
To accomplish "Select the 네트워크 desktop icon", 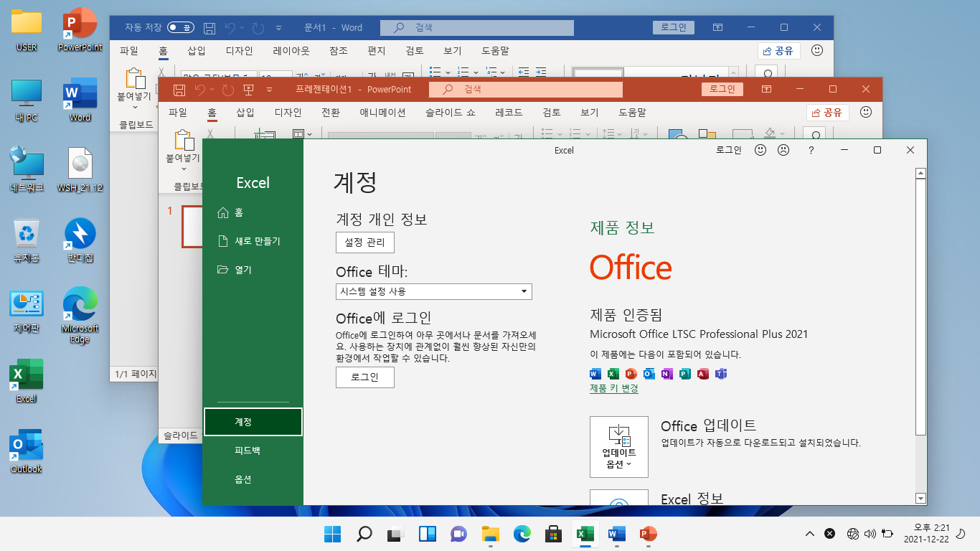I will click(27, 170).
